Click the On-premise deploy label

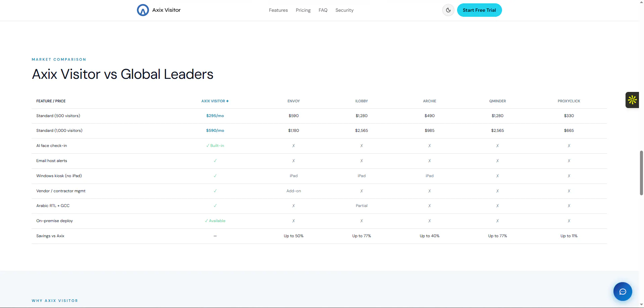[54, 221]
